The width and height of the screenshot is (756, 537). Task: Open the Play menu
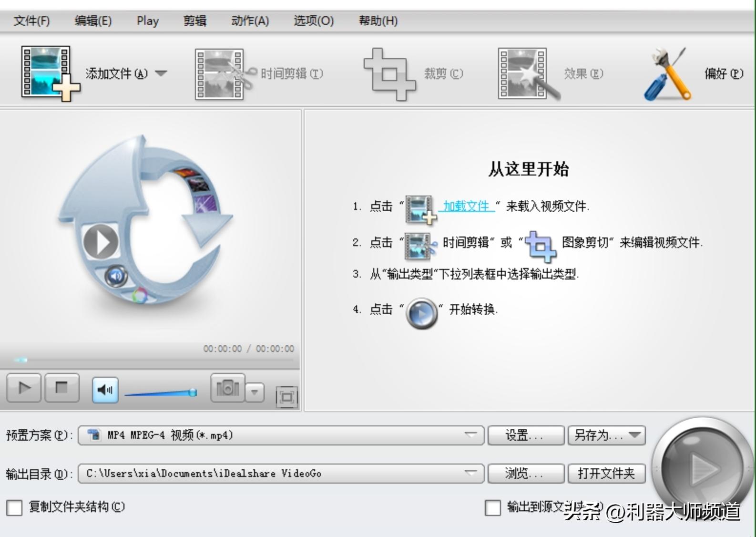[148, 21]
